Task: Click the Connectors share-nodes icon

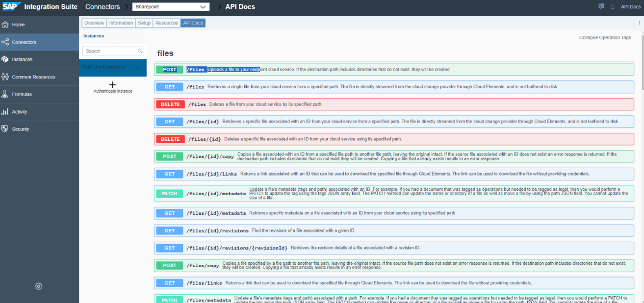Action: point(5,42)
